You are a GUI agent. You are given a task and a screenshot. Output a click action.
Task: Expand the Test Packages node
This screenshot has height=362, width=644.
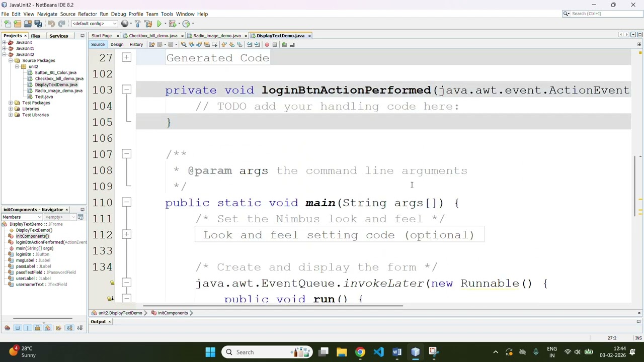[11, 103]
